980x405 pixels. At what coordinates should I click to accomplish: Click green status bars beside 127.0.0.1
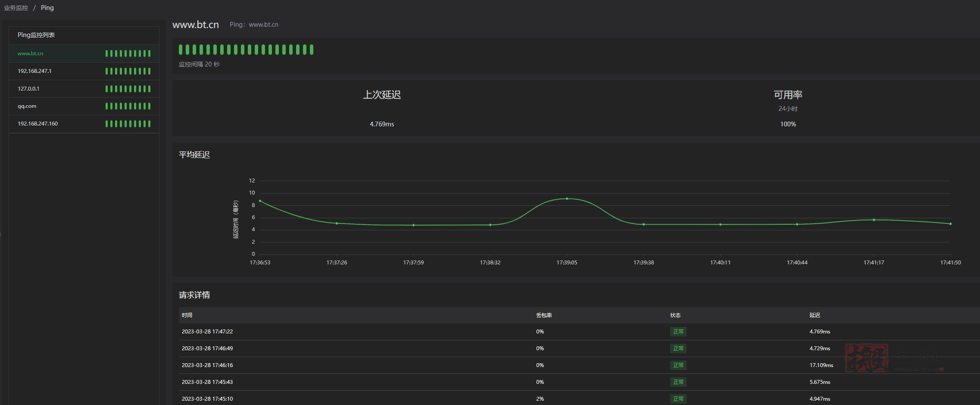click(x=128, y=89)
